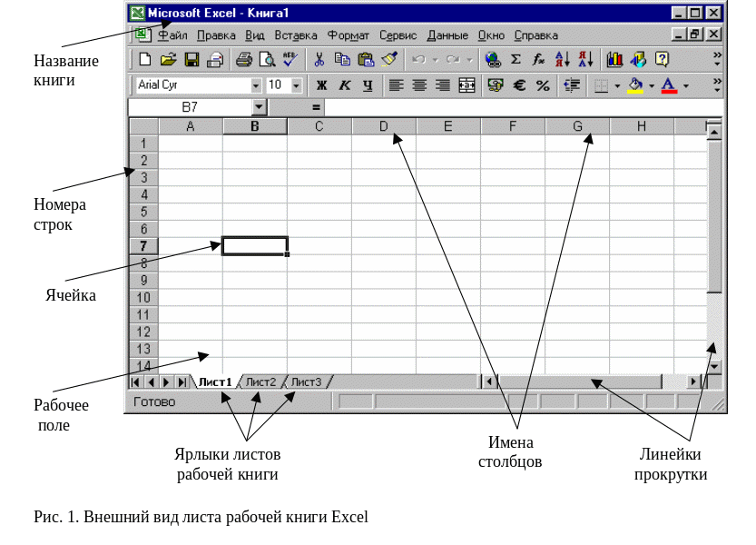
Task: Open the Вставка menu
Action: coord(296,35)
